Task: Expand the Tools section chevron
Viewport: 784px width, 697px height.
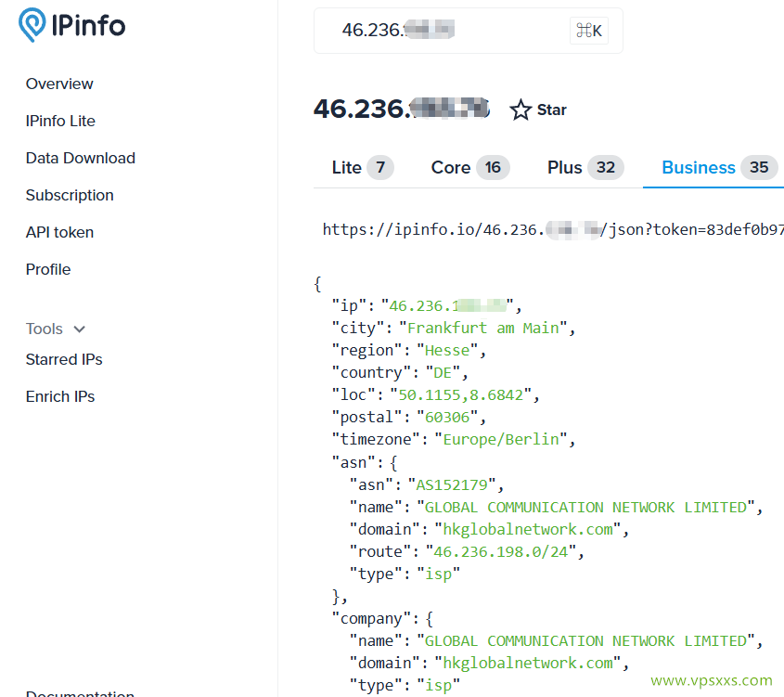Action: coord(79,329)
